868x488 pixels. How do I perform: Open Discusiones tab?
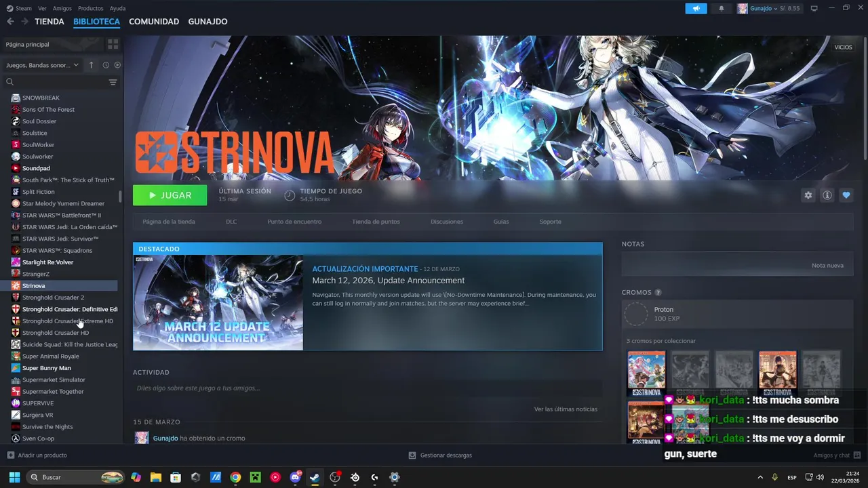click(x=447, y=222)
